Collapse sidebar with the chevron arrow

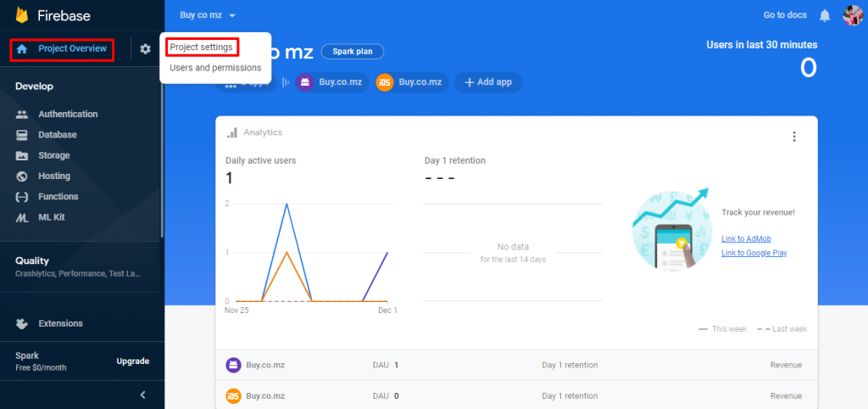[142, 395]
